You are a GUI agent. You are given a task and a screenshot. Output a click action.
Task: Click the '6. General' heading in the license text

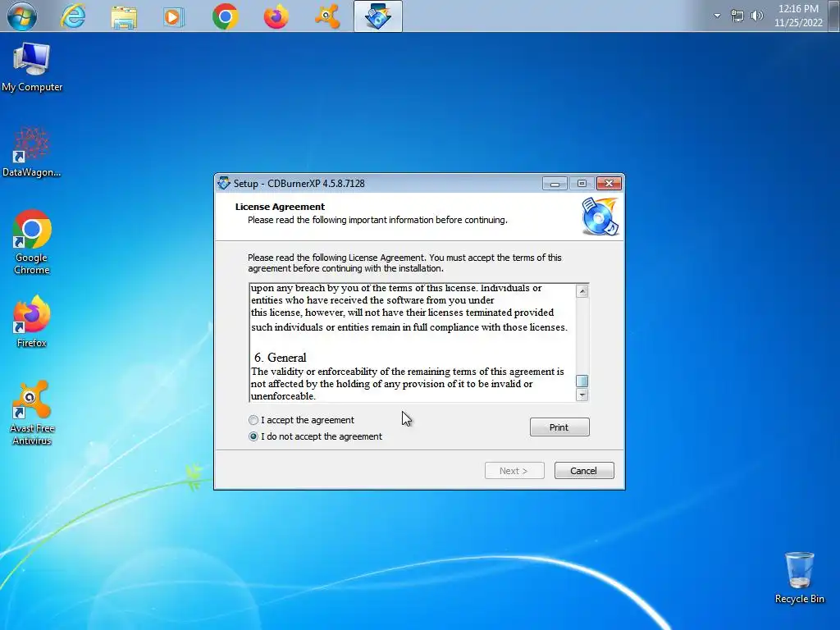281,358
